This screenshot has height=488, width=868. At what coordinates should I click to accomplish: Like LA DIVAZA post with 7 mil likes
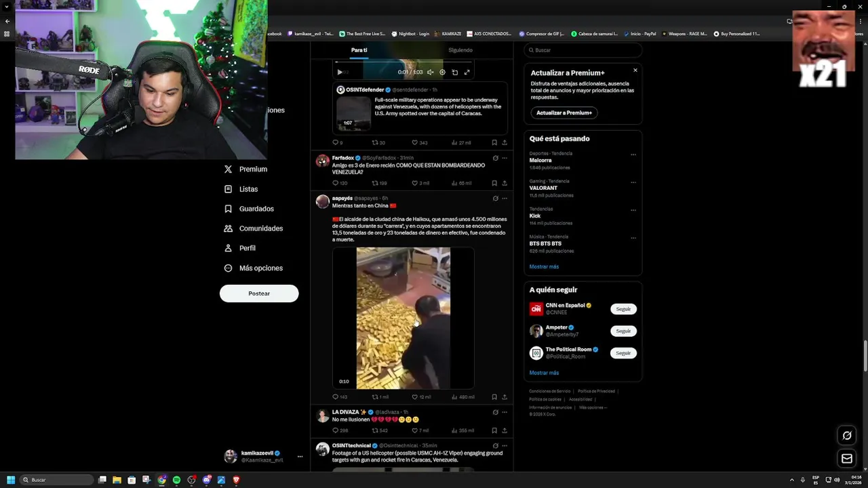420,430
